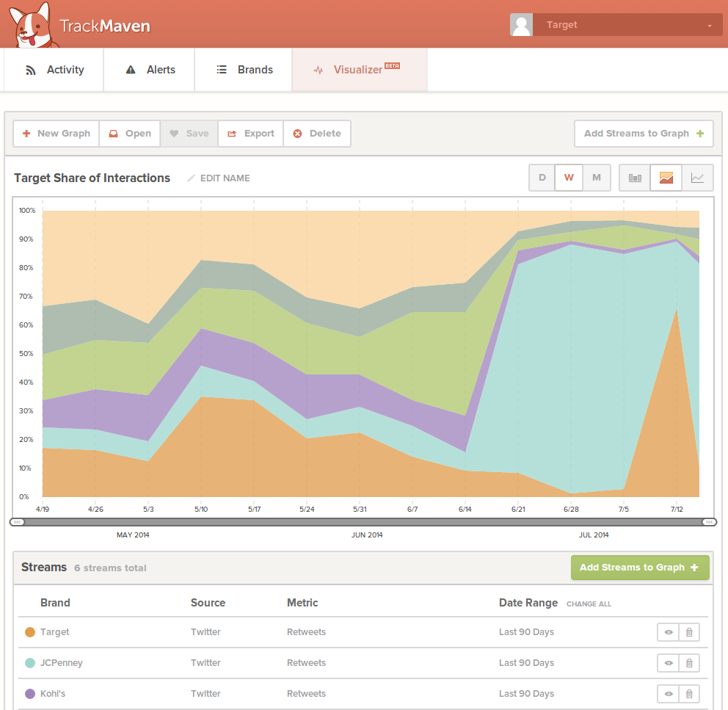Delete the Target stream with trash icon
The height and width of the screenshot is (710, 728).
(x=689, y=632)
